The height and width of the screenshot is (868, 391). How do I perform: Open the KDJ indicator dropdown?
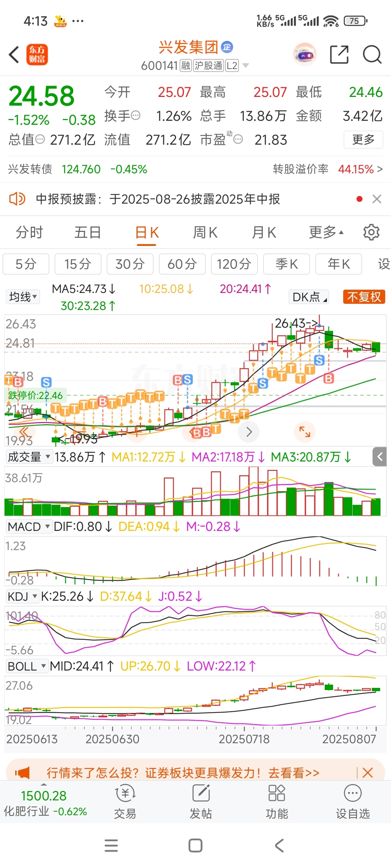click(x=22, y=596)
